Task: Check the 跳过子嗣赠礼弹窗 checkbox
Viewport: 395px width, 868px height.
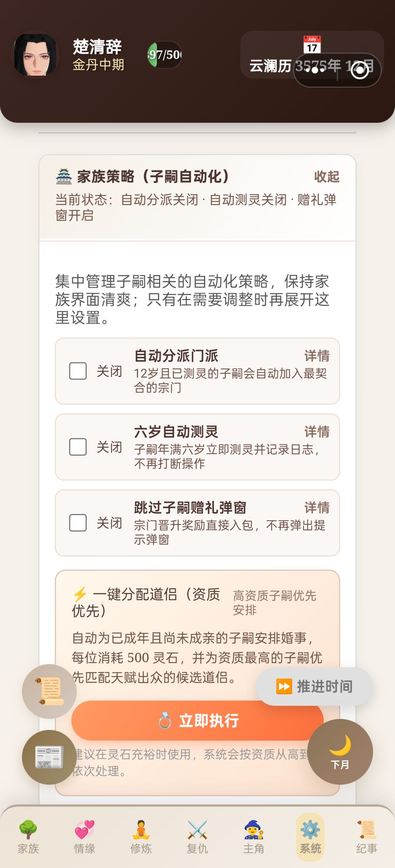Action: tap(78, 523)
